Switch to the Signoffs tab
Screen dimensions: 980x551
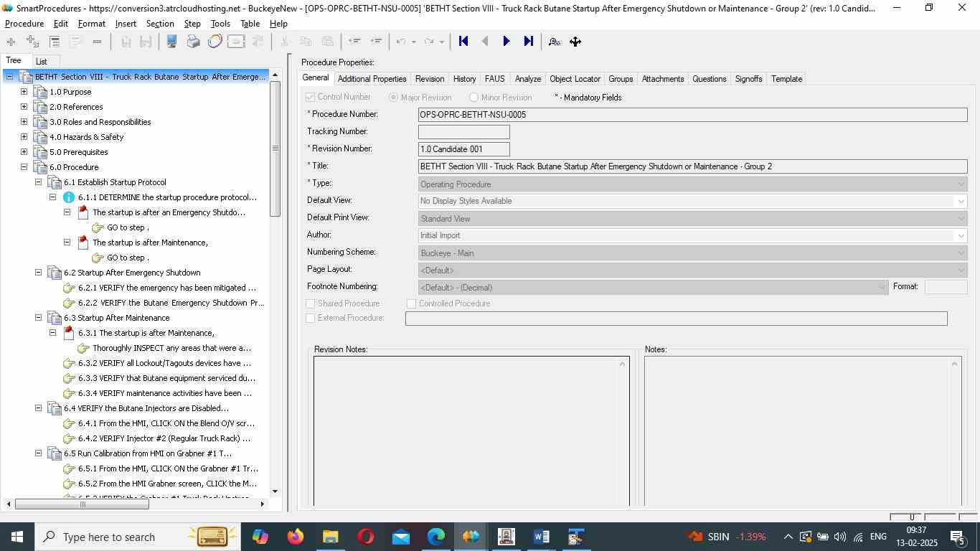pos(748,79)
